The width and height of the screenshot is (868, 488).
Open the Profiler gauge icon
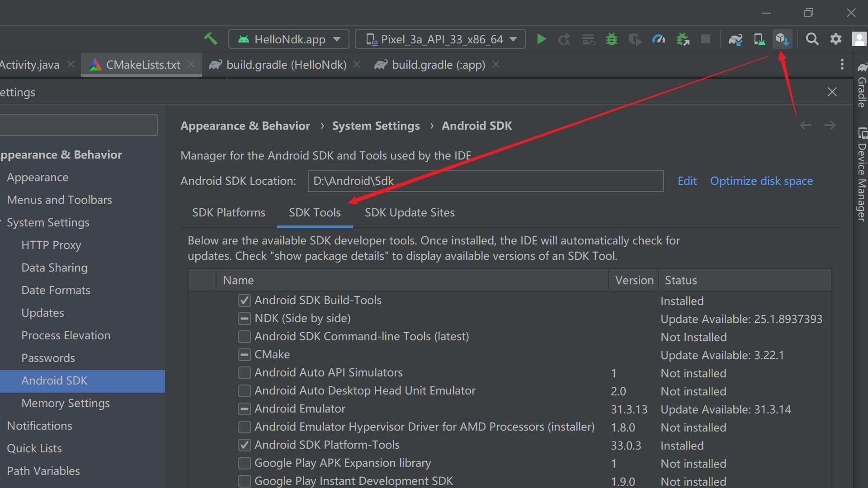(x=659, y=39)
